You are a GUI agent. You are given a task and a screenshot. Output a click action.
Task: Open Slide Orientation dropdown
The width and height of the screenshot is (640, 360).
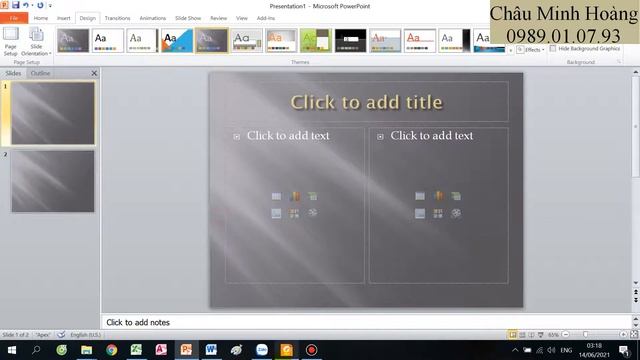point(36,42)
